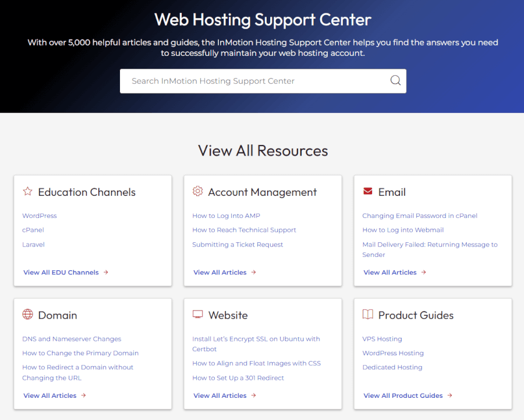Viewport: 524px width, 420px height.
Task: Click the Product Guides card heading
Action: 416,315
